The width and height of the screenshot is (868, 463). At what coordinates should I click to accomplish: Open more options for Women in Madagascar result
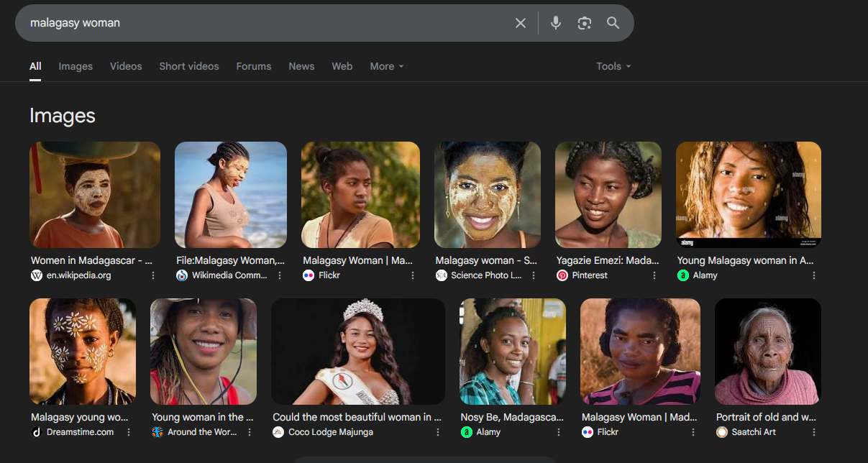[x=152, y=275]
